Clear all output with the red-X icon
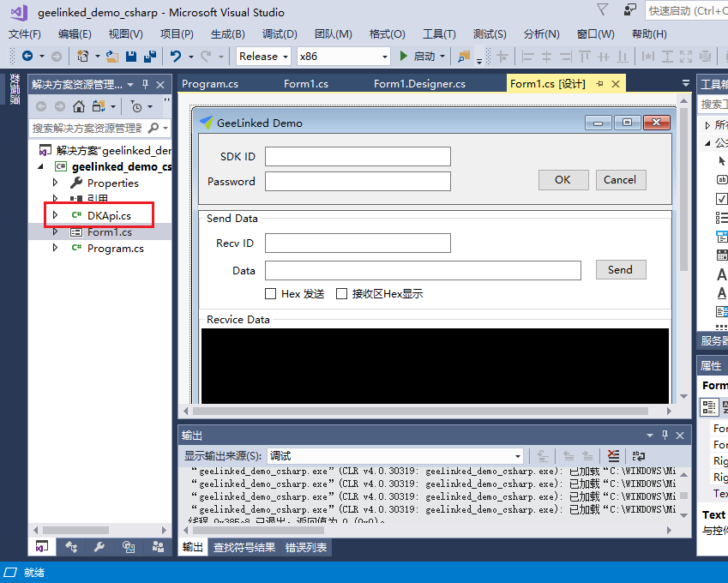Viewport: 728px width, 583px height. [x=612, y=456]
